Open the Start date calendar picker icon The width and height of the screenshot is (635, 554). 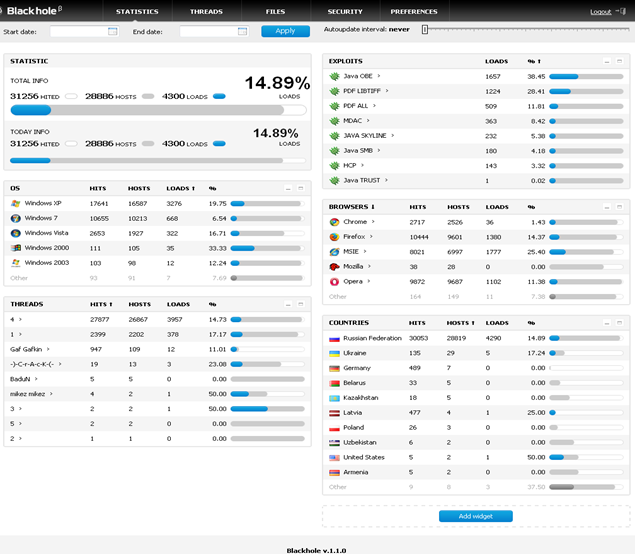(x=112, y=31)
